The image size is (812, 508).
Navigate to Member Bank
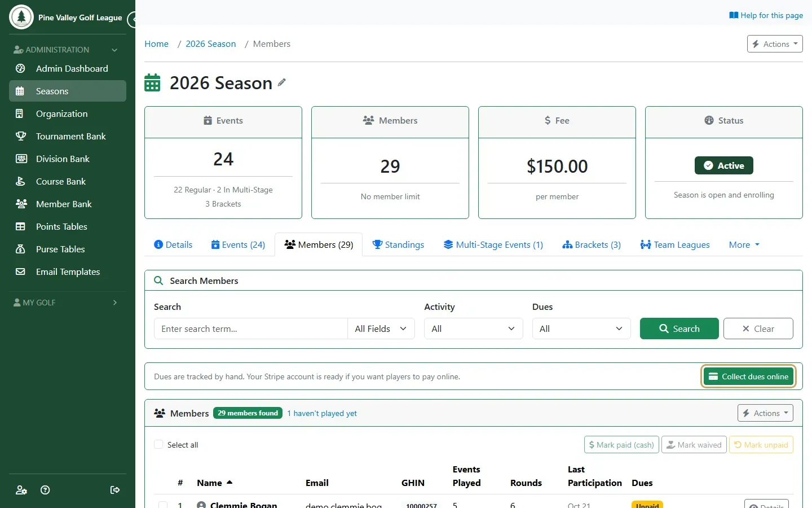pos(68,204)
